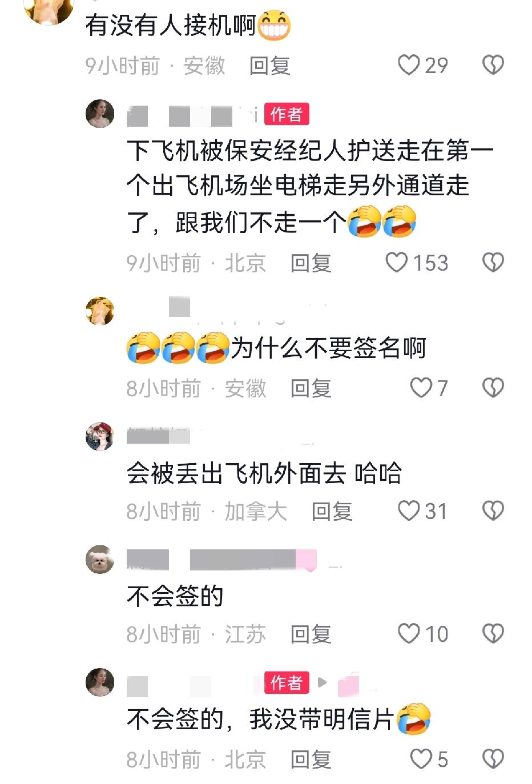Dislike the 为什么不要签名啊 comment
532x784 pixels.
click(x=493, y=388)
